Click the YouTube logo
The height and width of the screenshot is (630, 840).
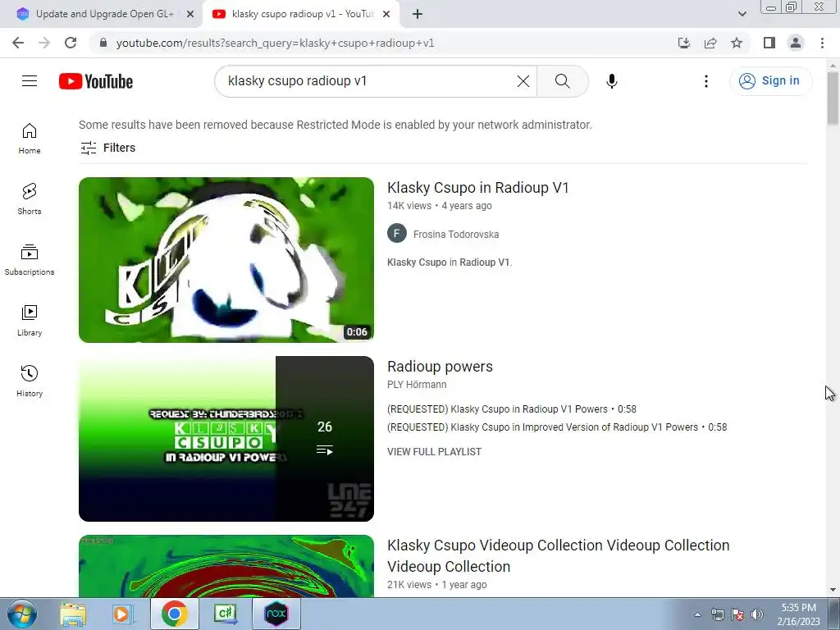(96, 81)
